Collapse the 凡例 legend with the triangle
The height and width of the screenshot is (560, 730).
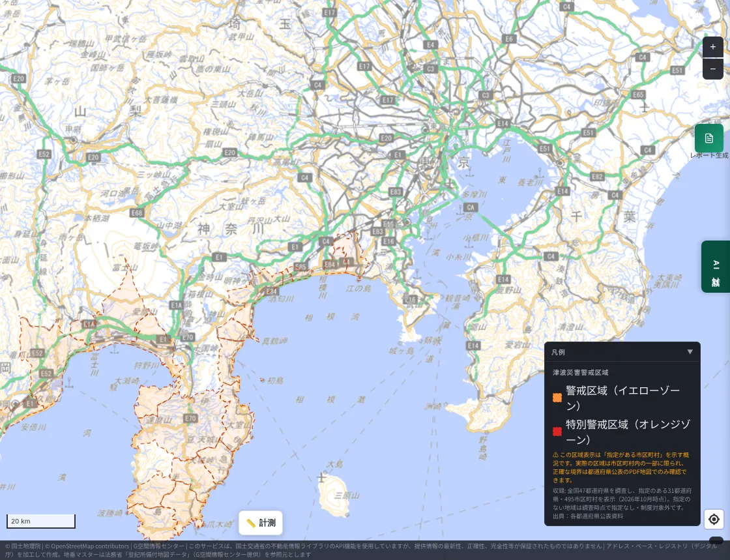click(x=690, y=352)
